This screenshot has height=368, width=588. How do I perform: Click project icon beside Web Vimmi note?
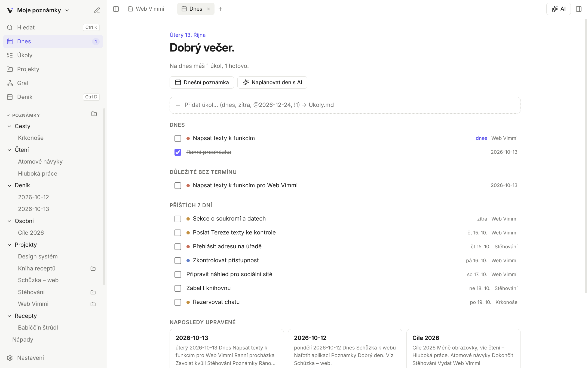93,304
